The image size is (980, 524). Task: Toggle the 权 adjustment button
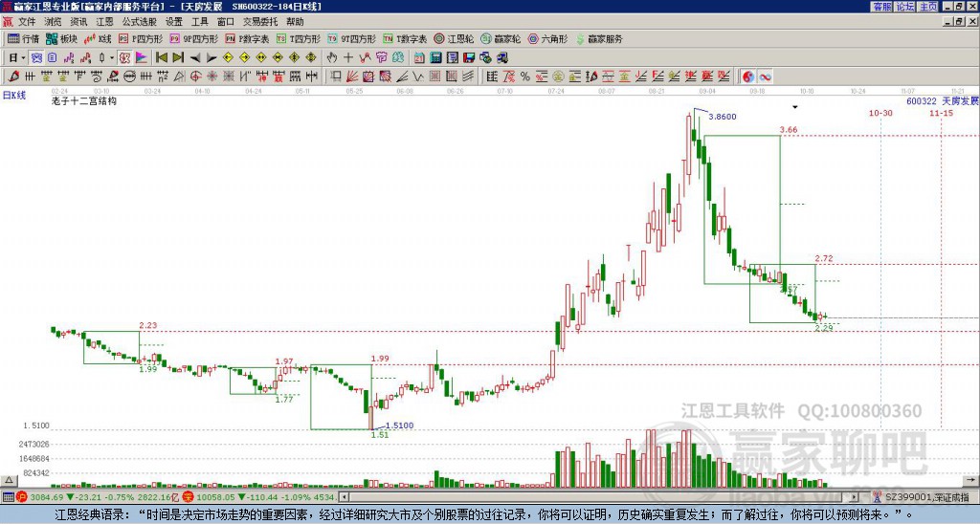[124, 58]
